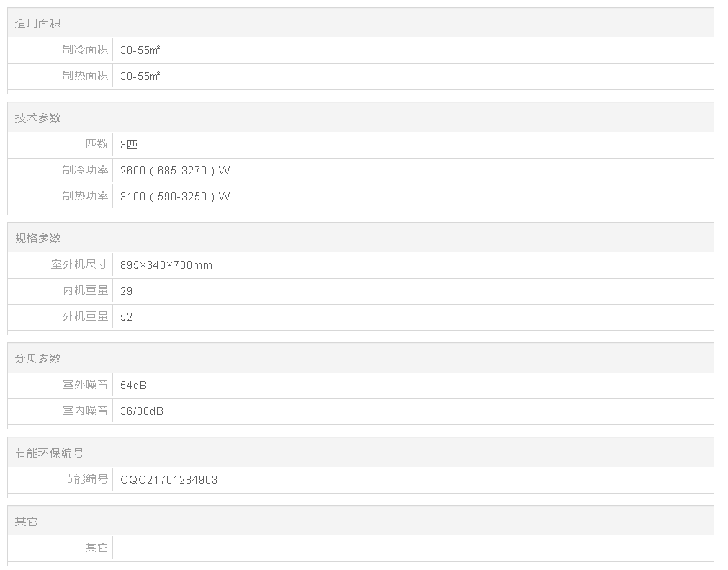
Task: Click the empty 其它 value cell
Action: tap(410, 548)
